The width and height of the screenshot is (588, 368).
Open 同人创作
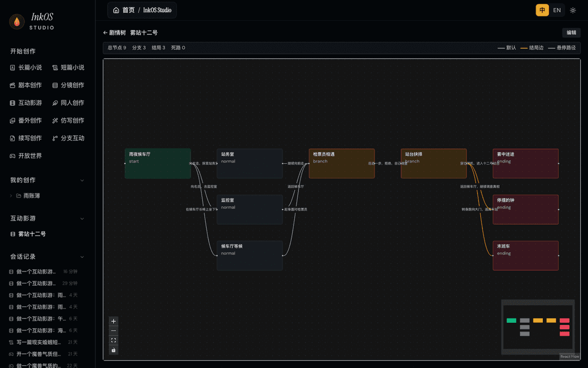point(68,103)
